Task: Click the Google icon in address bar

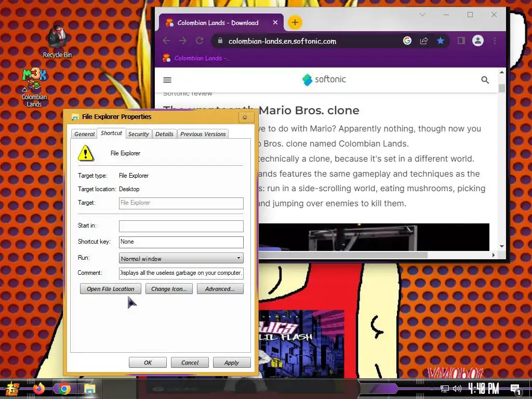Action: coord(407,41)
